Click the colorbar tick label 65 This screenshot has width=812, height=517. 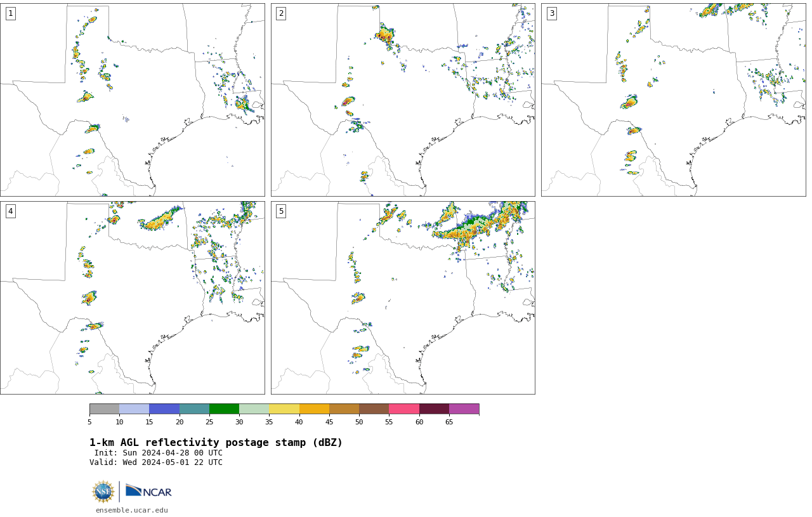pyautogui.click(x=449, y=422)
